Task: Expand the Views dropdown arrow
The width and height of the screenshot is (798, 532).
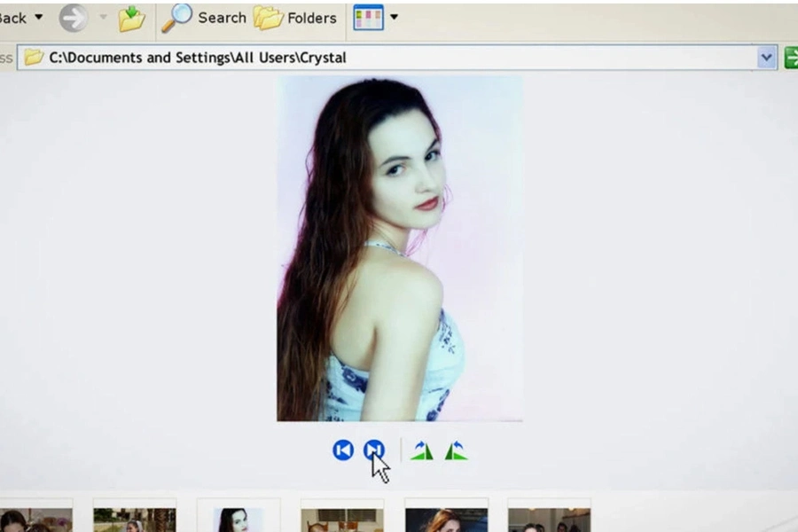Action: [394, 18]
